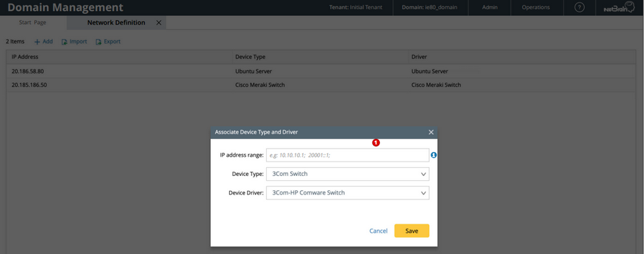Image resolution: width=644 pixels, height=254 pixels.
Task: Click the blue info icon beside IP range
Action: click(434, 155)
